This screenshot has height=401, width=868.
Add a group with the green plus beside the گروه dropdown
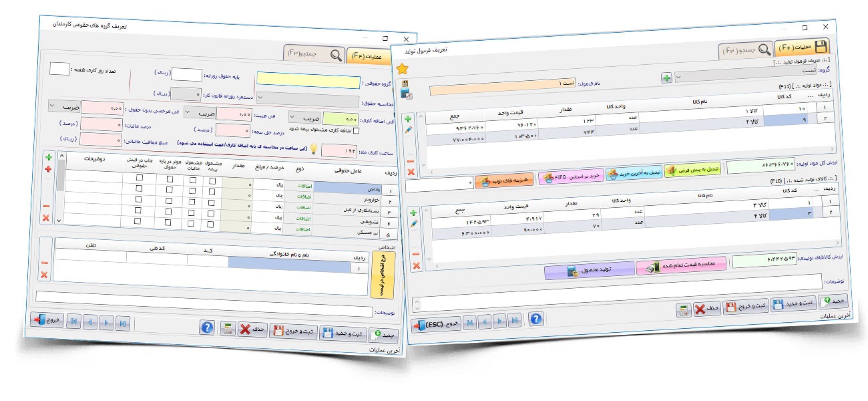(666, 78)
